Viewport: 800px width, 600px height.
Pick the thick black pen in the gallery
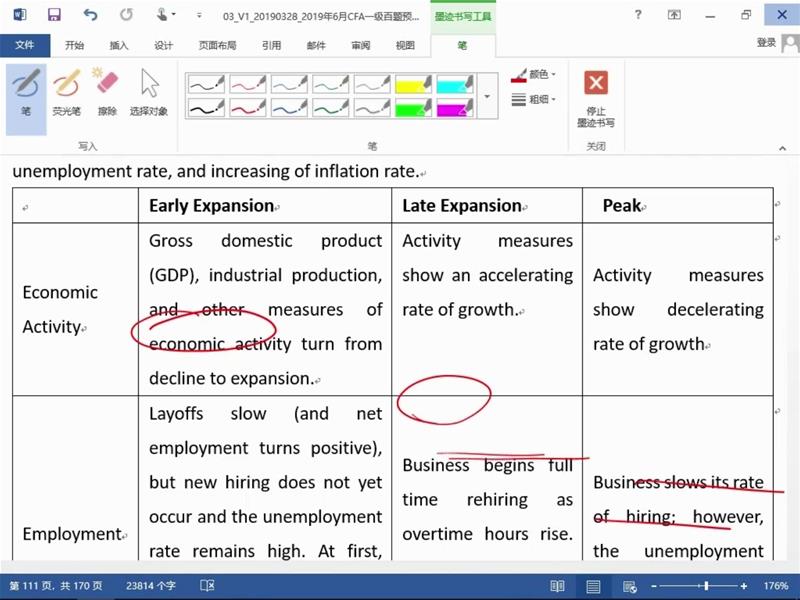pos(206,108)
